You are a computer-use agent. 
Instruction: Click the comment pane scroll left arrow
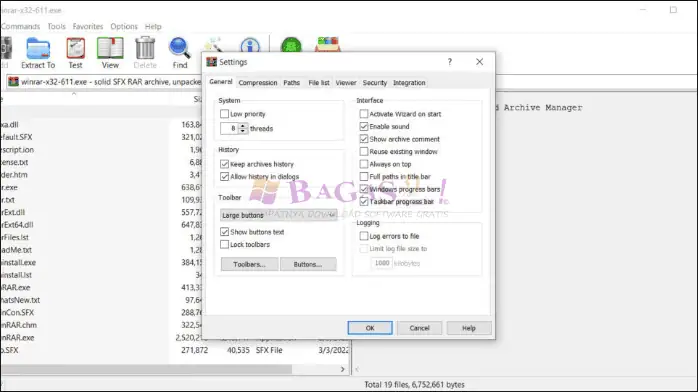(x=357, y=369)
